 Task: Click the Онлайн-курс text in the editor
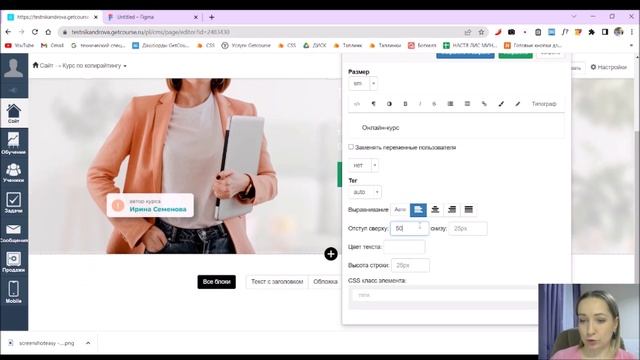tap(380, 128)
